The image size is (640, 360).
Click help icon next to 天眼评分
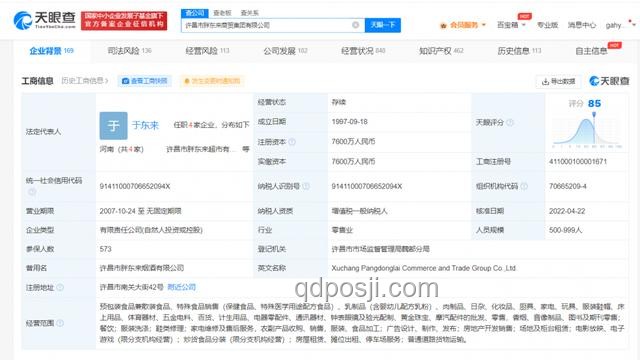click(x=510, y=122)
